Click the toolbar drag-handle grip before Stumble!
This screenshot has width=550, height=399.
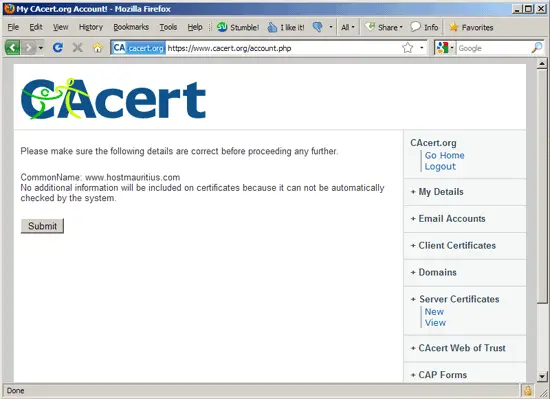click(x=210, y=27)
